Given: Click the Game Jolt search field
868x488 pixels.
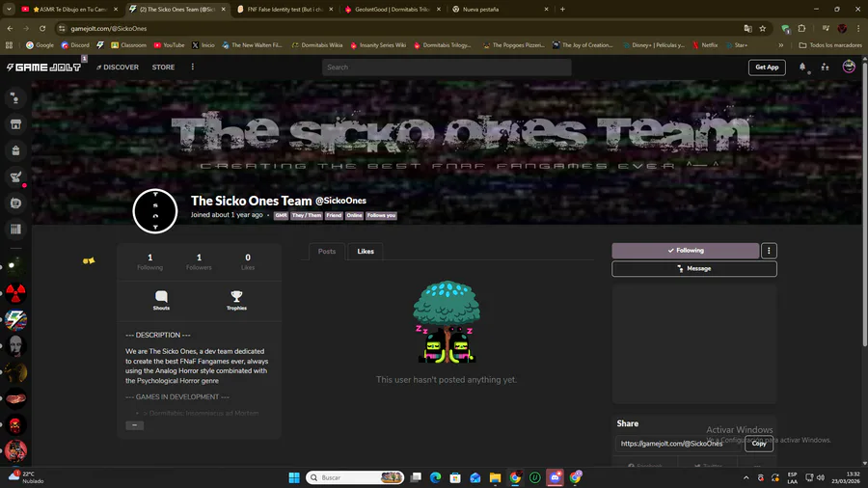Looking at the screenshot, I should (x=447, y=68).
